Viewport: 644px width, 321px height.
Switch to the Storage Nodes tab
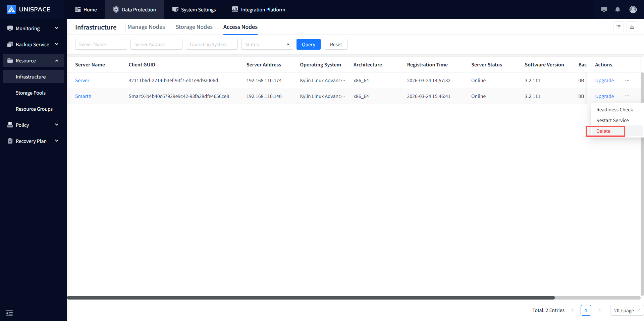point(194,27)
